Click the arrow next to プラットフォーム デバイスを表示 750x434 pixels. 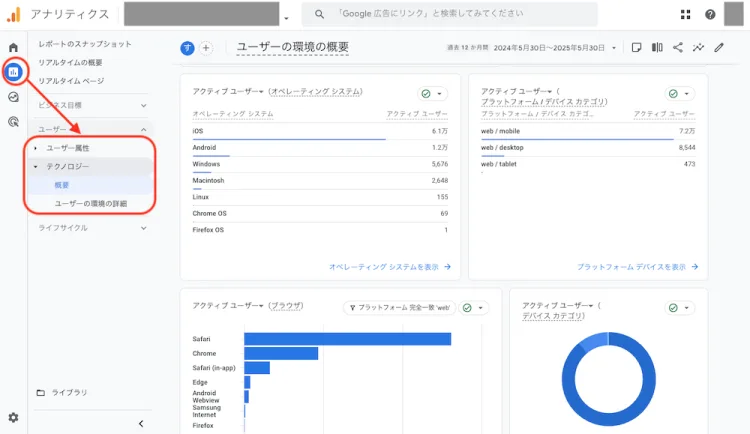point(695,267)
